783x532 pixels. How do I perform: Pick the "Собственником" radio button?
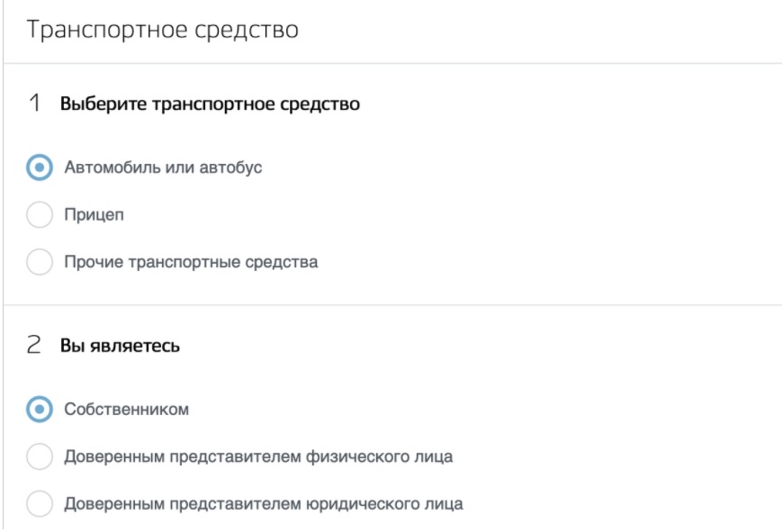[40, 410]
